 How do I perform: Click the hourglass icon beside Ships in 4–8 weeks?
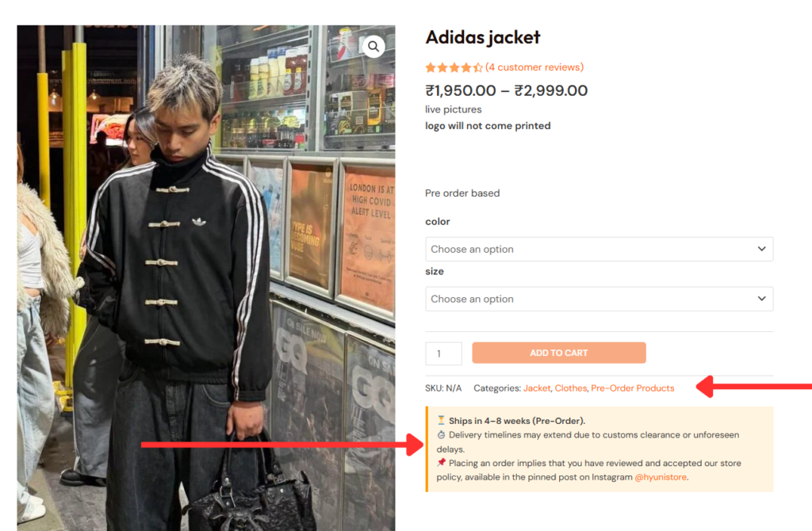pyautogui.click(x=441, y=421)
